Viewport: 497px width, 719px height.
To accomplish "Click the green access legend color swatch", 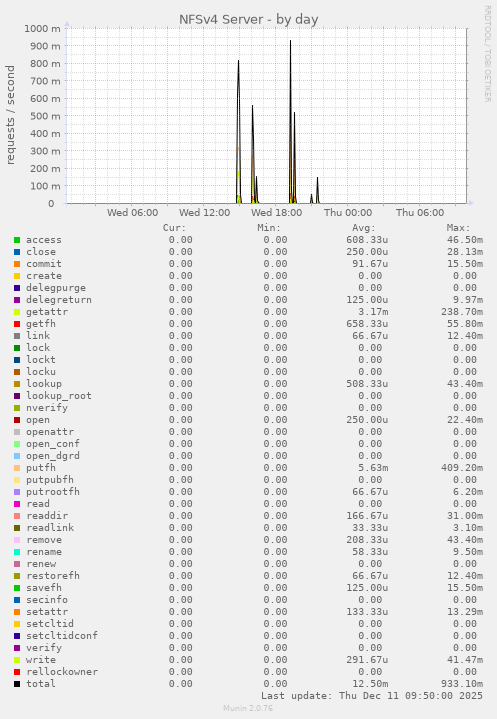I will pyautogui.click(x=17, y=240).
